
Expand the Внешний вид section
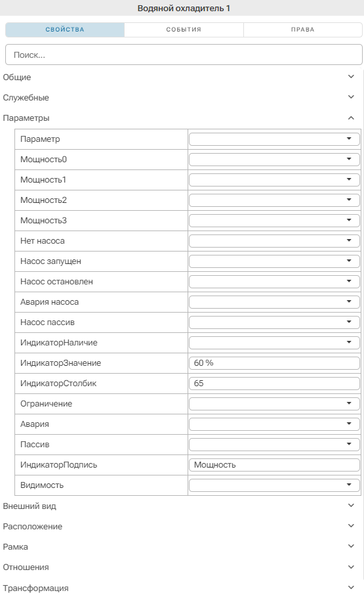click(x=182, y=506)
